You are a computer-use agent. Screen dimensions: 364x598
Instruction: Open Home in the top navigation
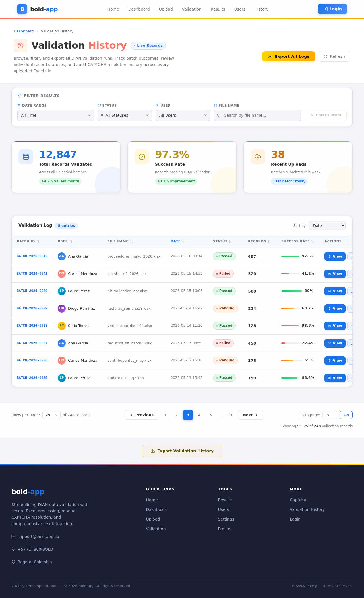point(113,9)
